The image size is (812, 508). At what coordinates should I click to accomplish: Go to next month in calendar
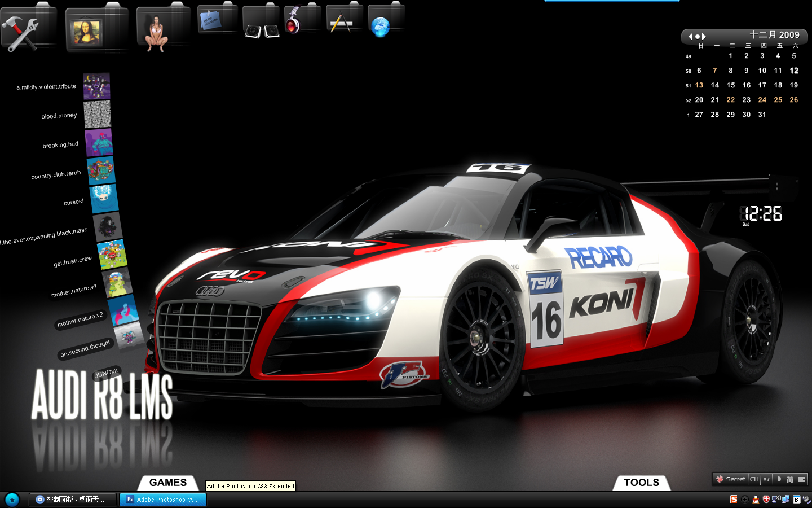[704, 37]
